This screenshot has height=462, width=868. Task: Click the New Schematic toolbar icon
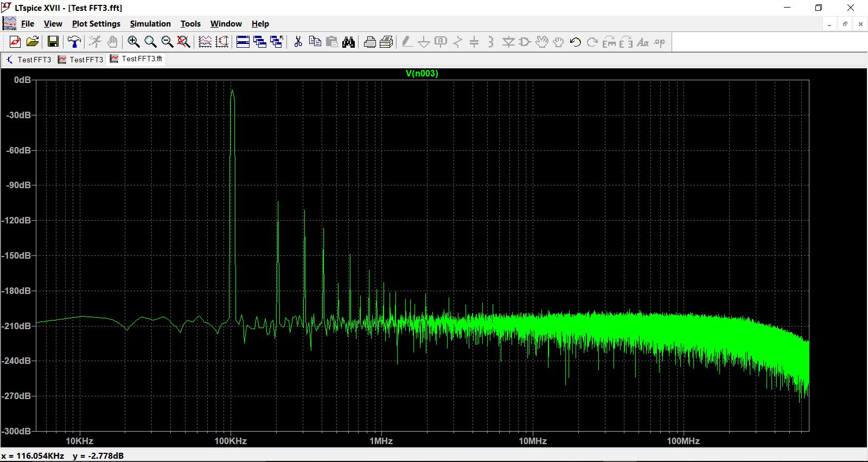(15, 42)
